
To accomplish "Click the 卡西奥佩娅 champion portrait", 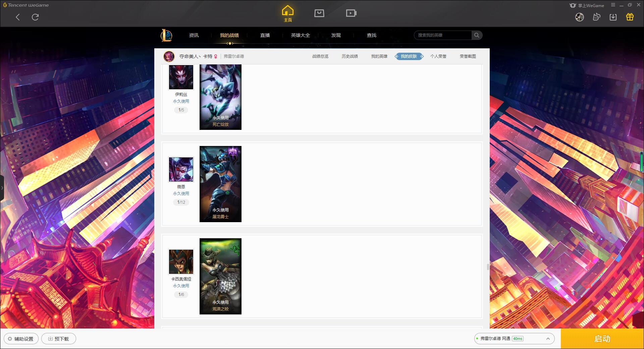I will click(x=181, y=262).
